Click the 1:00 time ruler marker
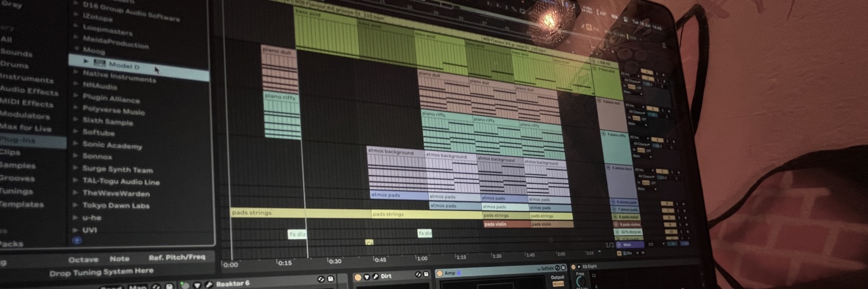This screenshot has height=289, width=868. [x=422, y=258]
